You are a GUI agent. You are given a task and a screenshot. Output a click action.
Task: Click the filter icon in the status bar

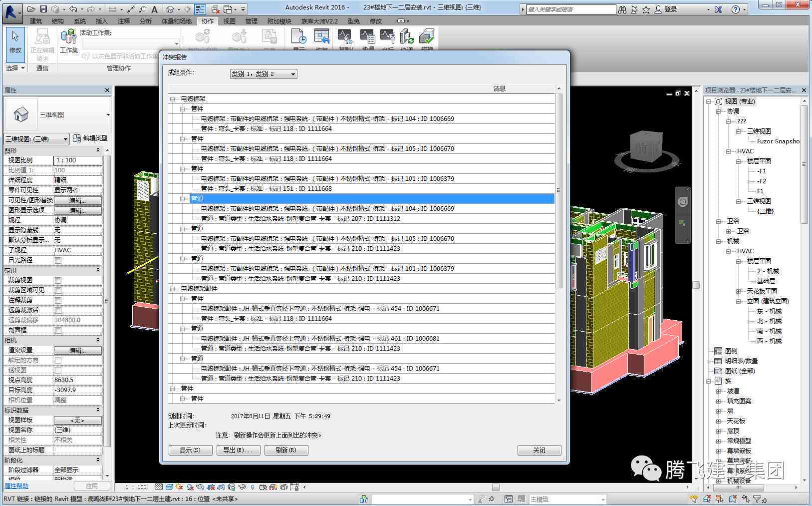coord(757,499)
